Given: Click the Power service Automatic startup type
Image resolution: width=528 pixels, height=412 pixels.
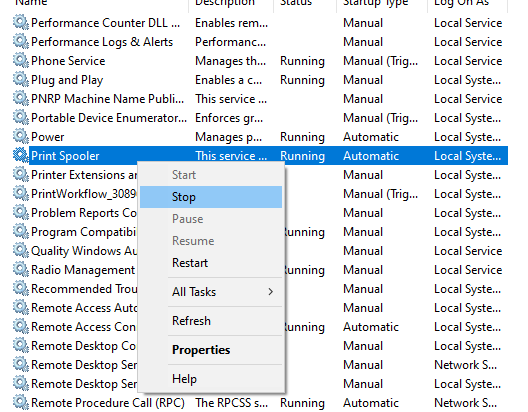Looking at the screenshot, I should click(x=371, y=137).
